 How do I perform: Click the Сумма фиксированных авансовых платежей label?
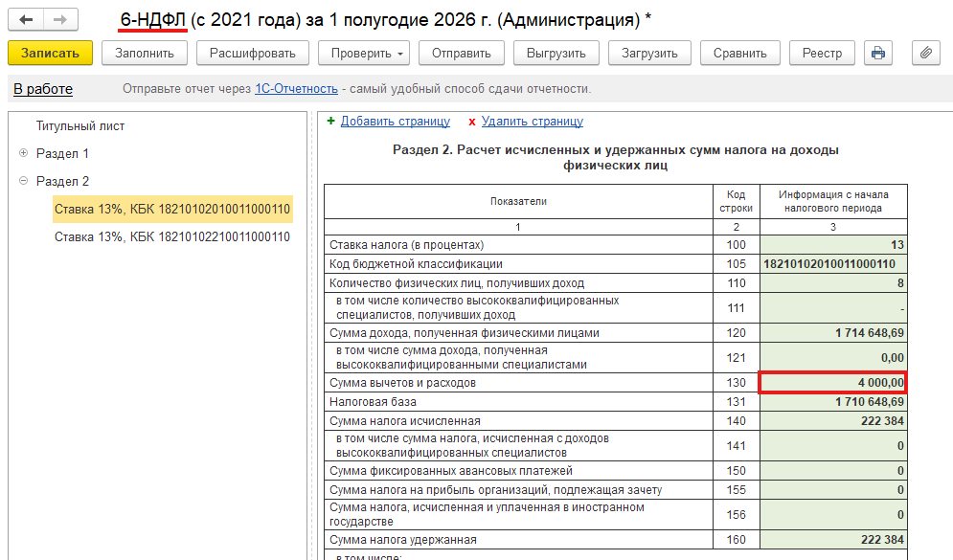point(451,471)
